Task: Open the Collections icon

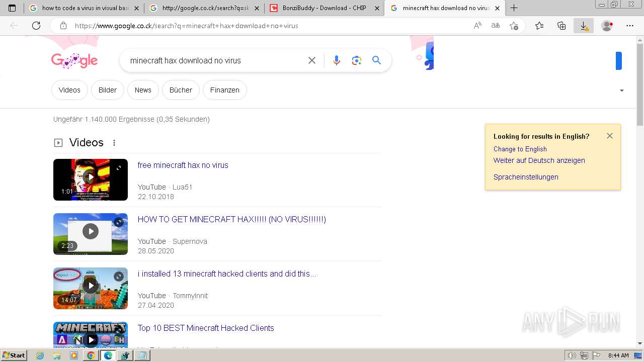Action: 561,26
